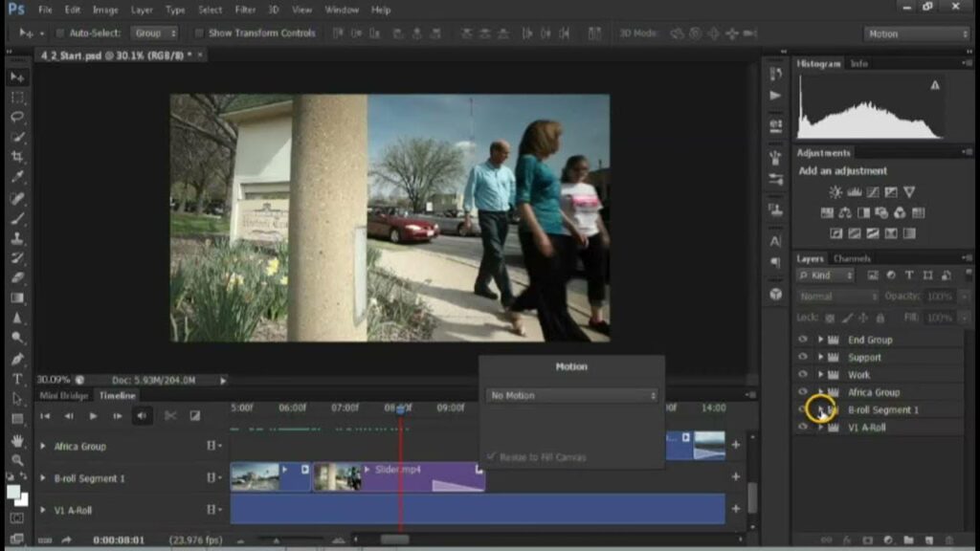Toggle Show Transform Controls checkbox
The height and width of the screenshot is (551, 980).
click(x=200, y=33)
